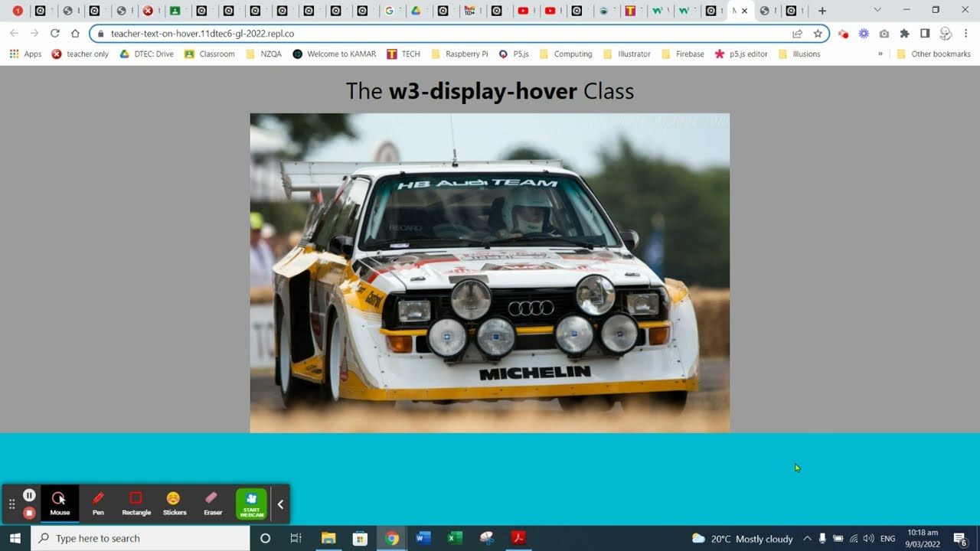Open the Computing bookmark folder
The image size is (980, 551).
click(566, 54)
